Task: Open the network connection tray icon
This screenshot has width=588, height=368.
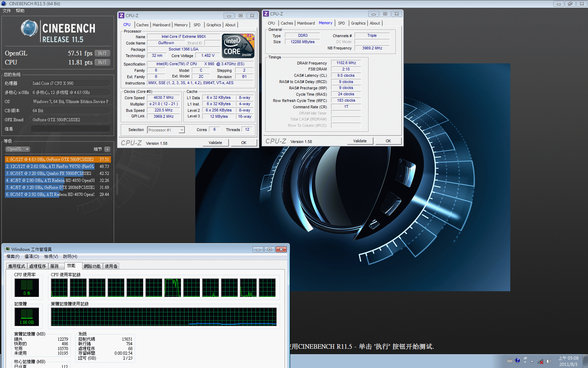Action: (541, 361)
